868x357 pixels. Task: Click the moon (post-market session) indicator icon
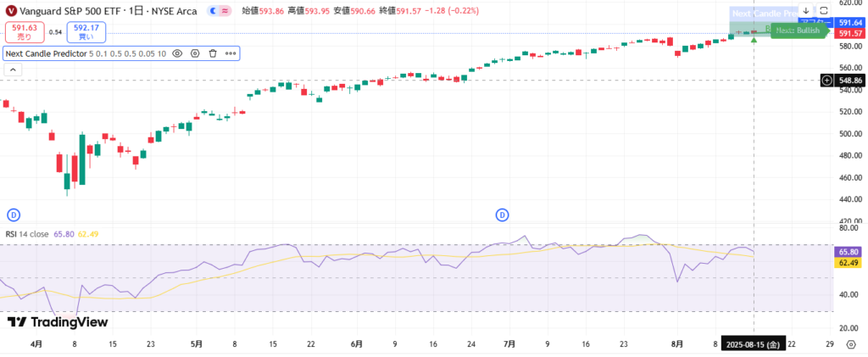pyautogui.click(x=213, y=11)
